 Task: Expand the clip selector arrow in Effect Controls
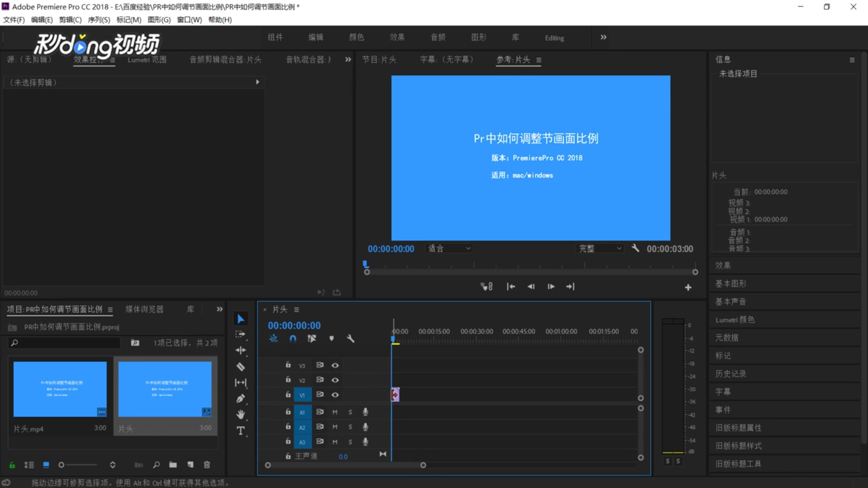(258, 82)
